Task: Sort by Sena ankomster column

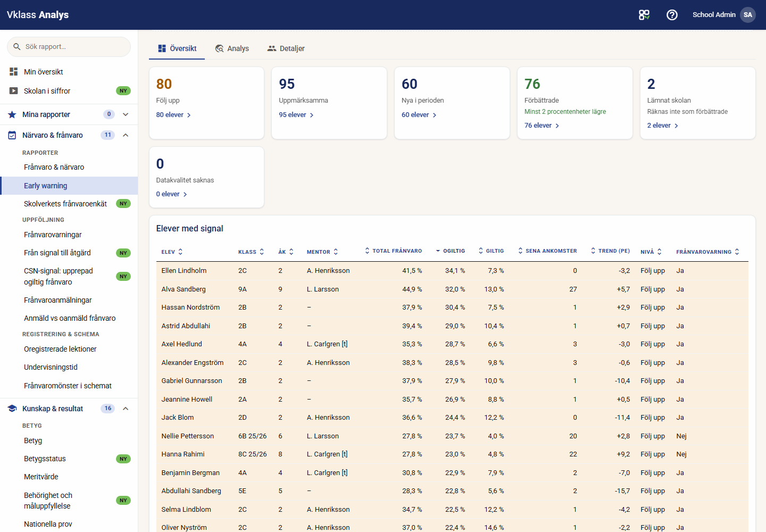Action: (547, 251)
